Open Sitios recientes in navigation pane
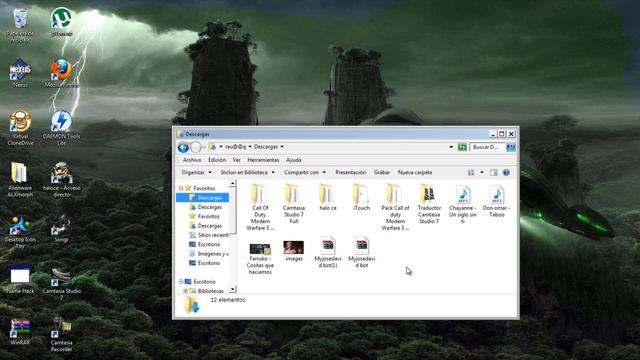 click(209, 235)
